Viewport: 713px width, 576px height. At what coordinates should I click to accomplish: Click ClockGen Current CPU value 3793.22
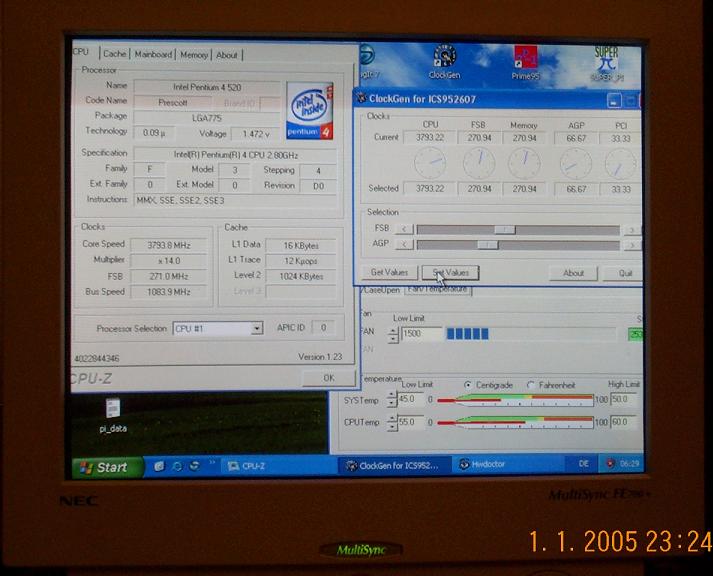429,137
